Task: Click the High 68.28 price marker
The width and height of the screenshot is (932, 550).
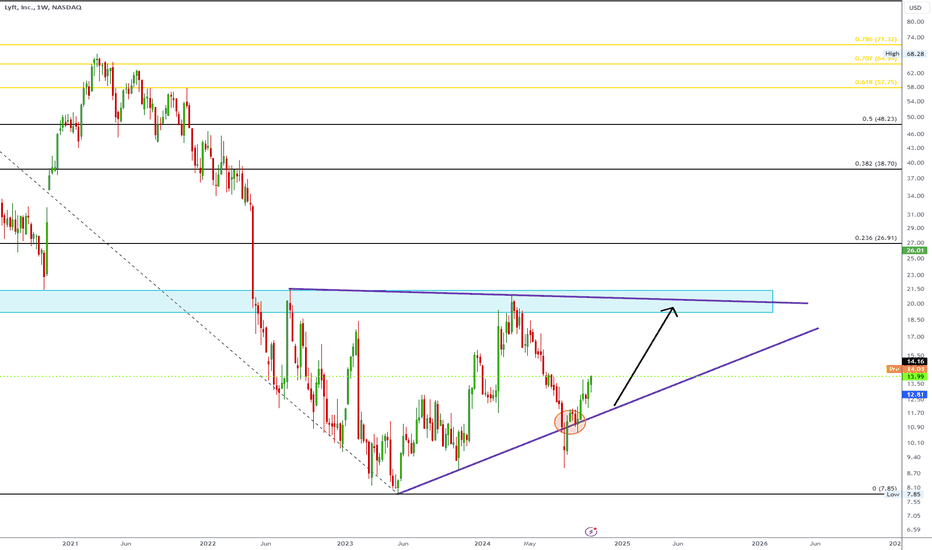Action: pyautogui.click(x=905, y=54)
